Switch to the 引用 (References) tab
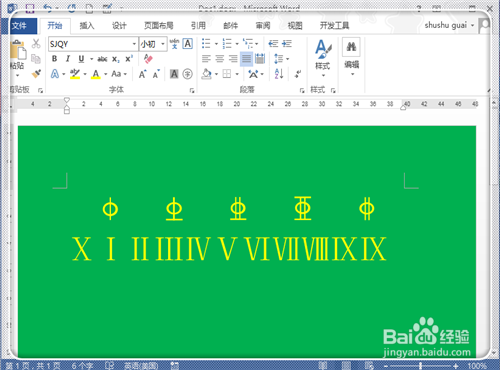Image resolution: width=500 pixels, height=370 pixels. [x=198, y=26]
